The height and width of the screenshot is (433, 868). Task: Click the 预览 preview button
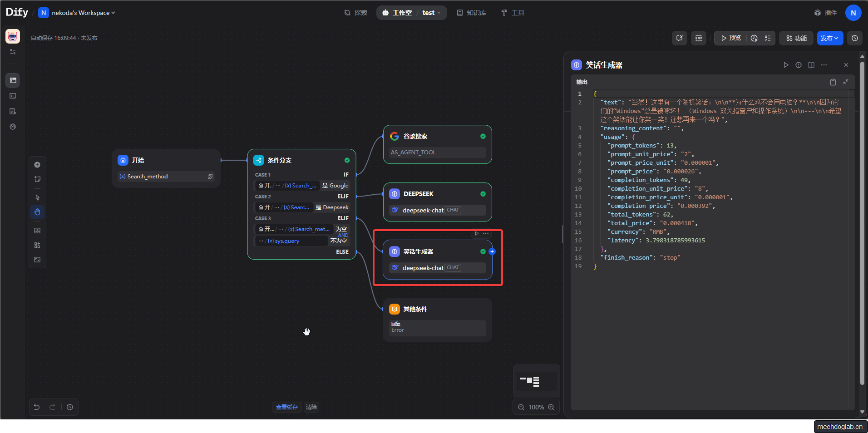pyautogui.click(x=730, y=38)
